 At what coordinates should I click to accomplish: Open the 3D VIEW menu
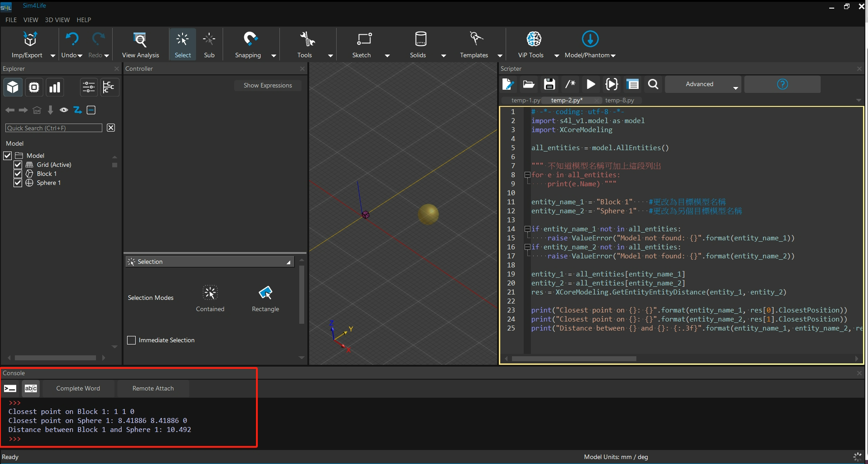coord(57,20)
